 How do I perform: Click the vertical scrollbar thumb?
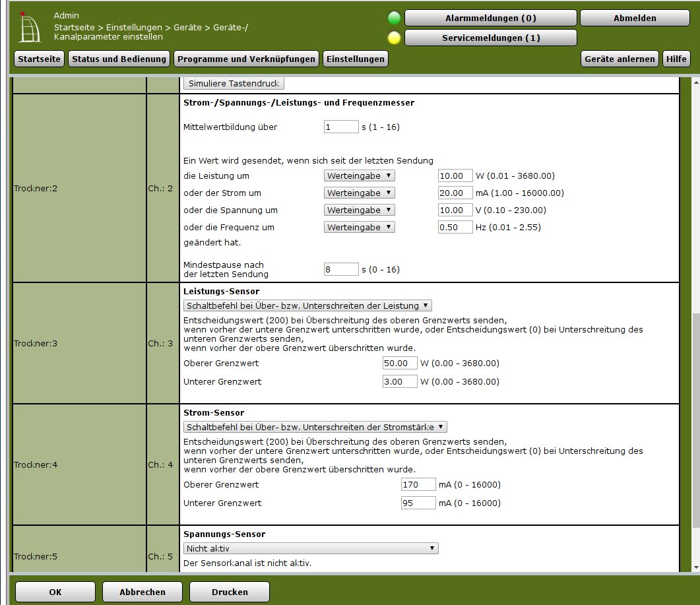click(x=696, y=421)
